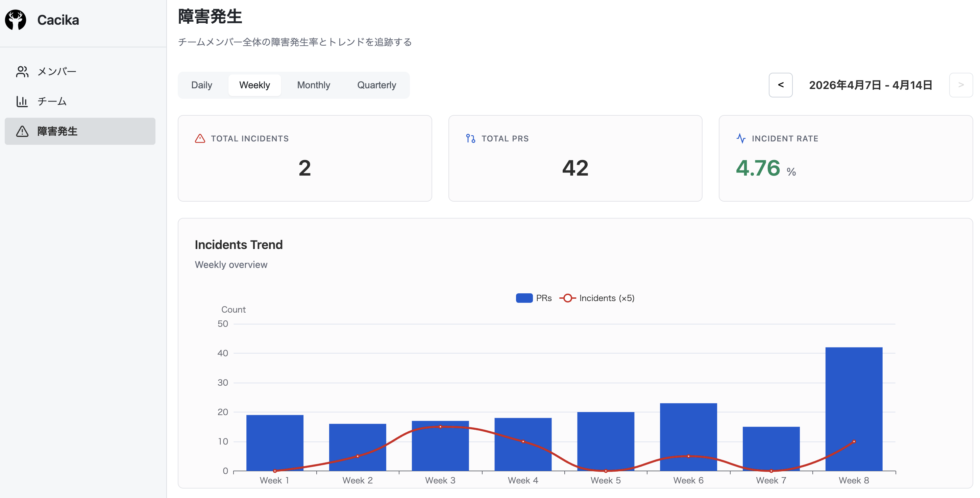The image size is (980, 498).
Task: Toggle PRs series via blue legend swatch
Action: point(524,298)
